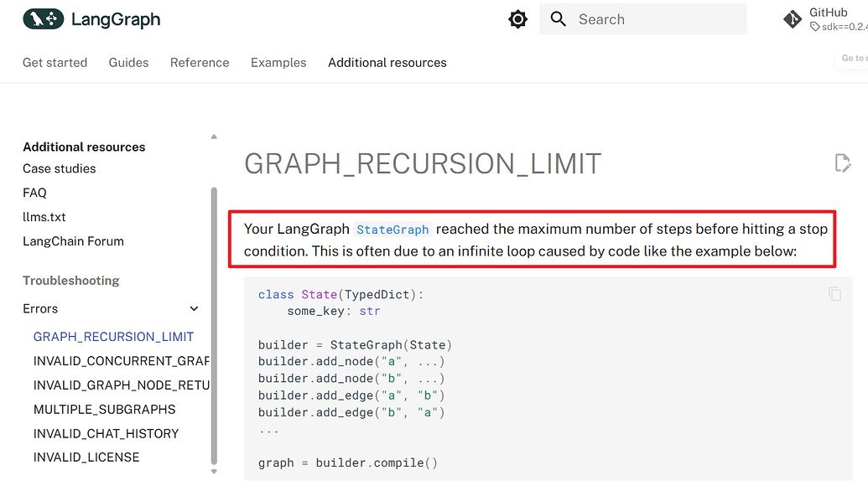868x496 pixels.
Task: Click the scroll-up arrow above the sidebar
Action: pyautogui.click(x=214, y=136)
